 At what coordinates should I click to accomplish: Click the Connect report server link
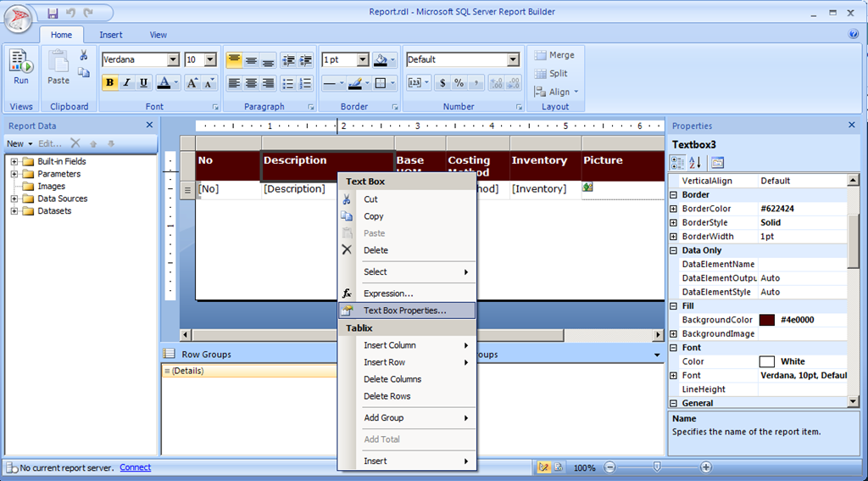click(135, 467)
